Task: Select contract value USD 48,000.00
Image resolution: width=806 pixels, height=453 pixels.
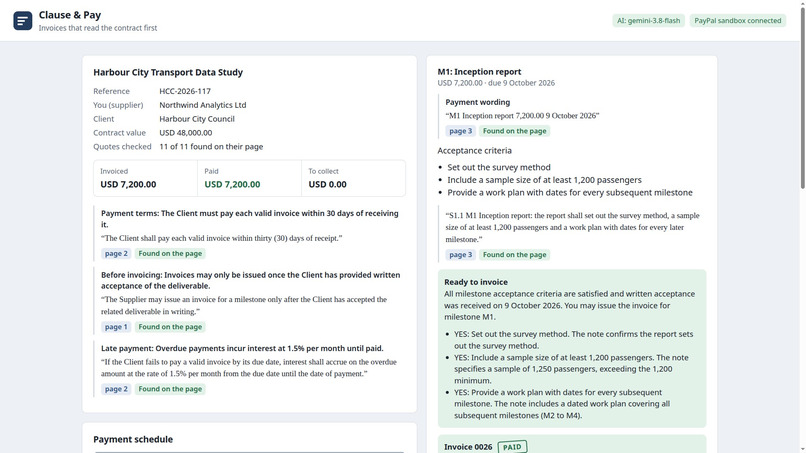Action: tap(186, 133)
